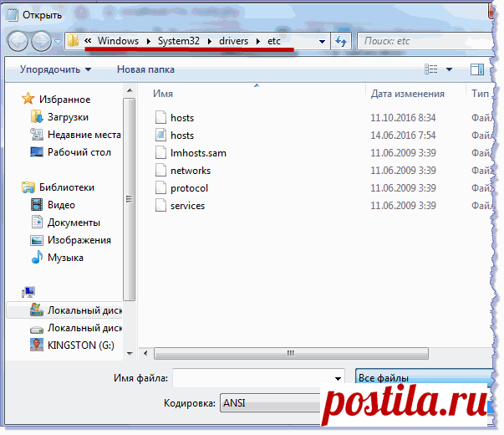504x435 pixels.
Task: Open recent locations dropdown beside nav arrows
Action: (58, 42)
